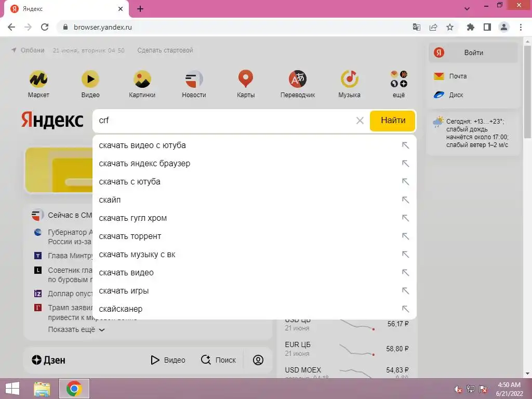The width and height of the screenshot is (532, 399).
Task: Insert arrow for скачать яндекс браузер
Action: [405, 164]
